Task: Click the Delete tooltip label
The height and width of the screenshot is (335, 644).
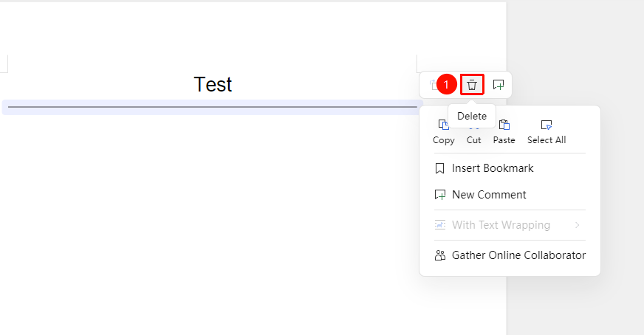Action: tap(472, 116)
